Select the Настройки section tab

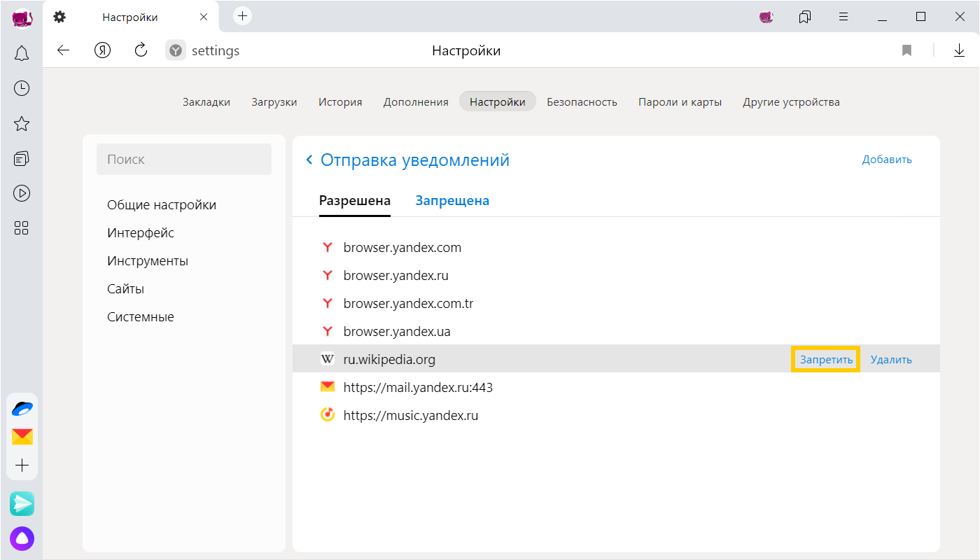point(498,101)
